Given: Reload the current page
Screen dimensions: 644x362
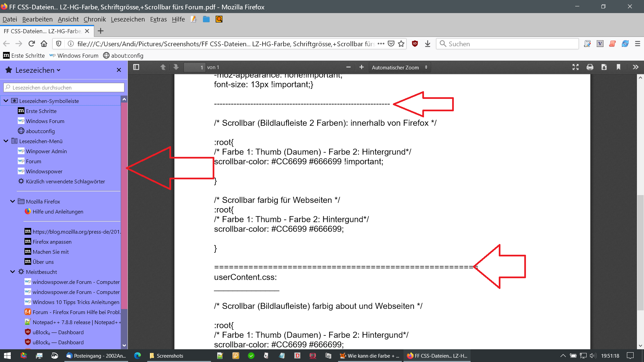Looking at the screenshot, I should (x=32, y=44).
